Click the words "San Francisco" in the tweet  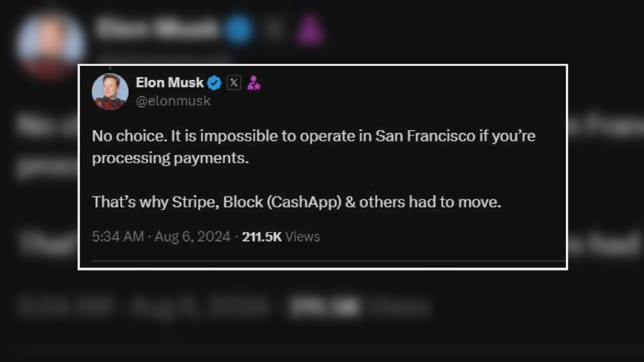click(x=425, y=136)
